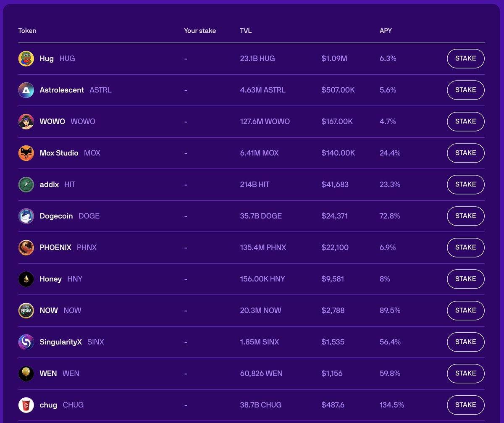Click the 134.5% APY value
The image size is (504, 423).
click(x=392, y=405)
